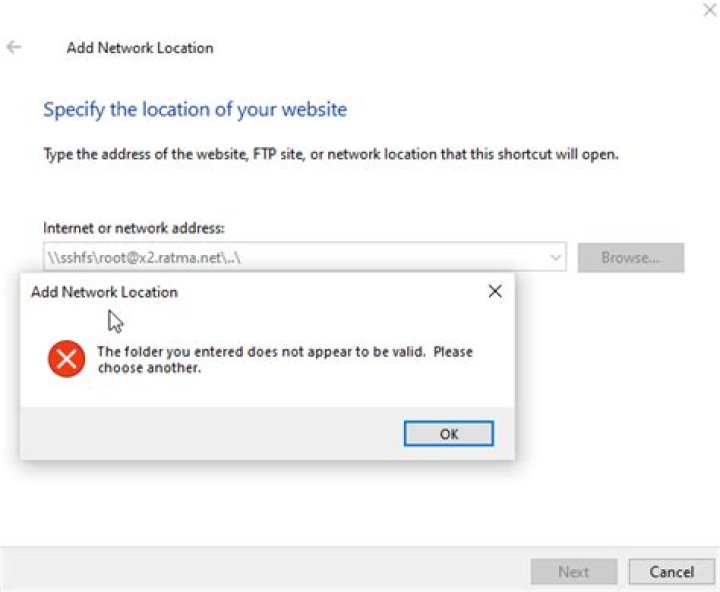Confirm the error with OK
This screenshot has height=592, width=720.
[449, 434]
